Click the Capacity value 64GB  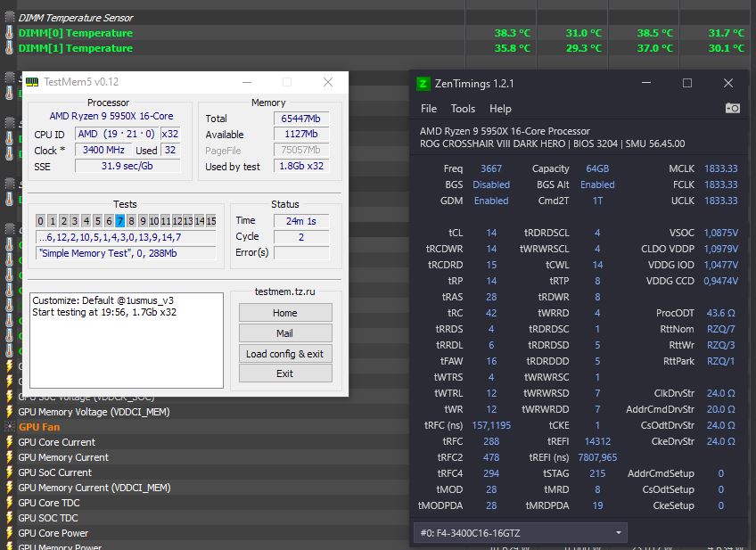tap(597, 168)
